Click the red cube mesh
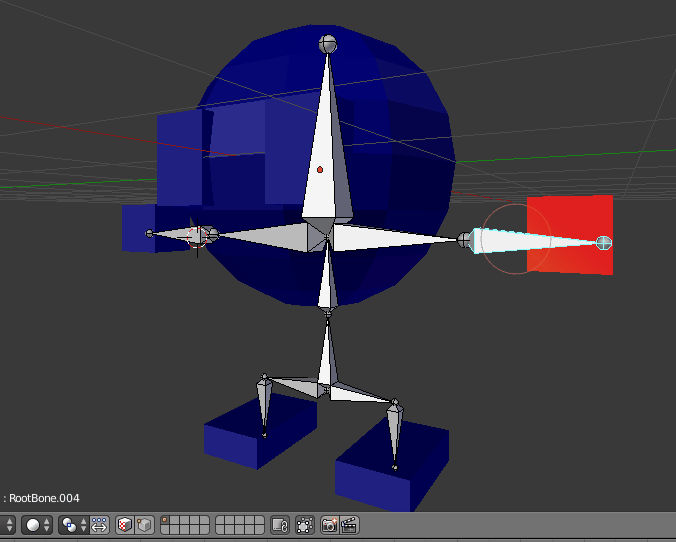Viewport: 676px width, 542px height. click(570, 235)
